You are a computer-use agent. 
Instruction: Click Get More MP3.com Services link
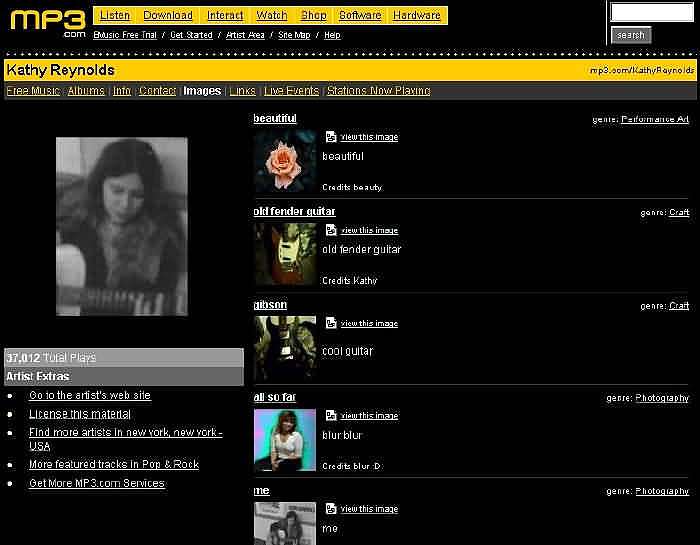coord(97,483)
